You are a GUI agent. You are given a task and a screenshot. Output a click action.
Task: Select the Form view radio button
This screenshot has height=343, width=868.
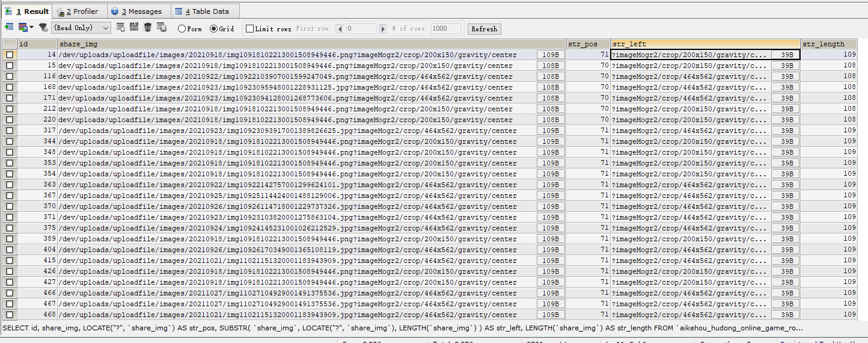(x=182, y=28)
